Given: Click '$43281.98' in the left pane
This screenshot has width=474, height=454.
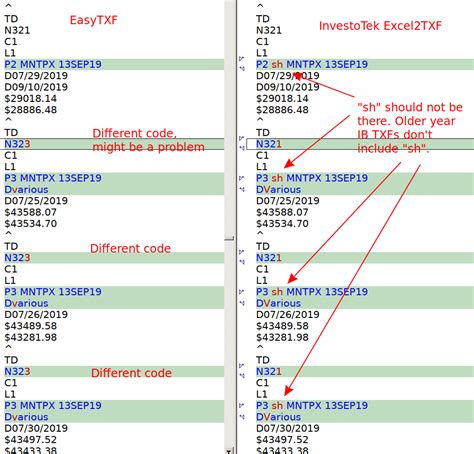Looking at the screenshot, I should pos(30,337).
